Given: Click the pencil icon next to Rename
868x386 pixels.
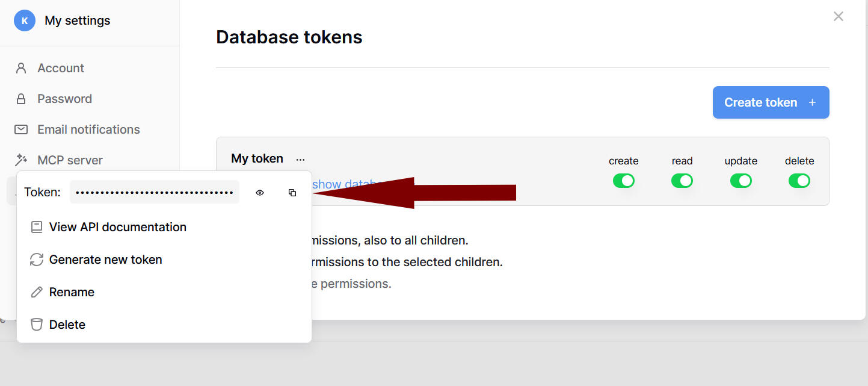Looking at the screenshot, I should pyautogui.click(x=37, y=292).
